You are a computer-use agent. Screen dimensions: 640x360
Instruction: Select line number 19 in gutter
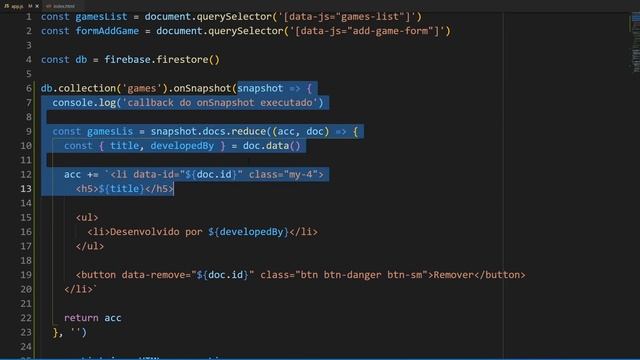coord(26,275)
